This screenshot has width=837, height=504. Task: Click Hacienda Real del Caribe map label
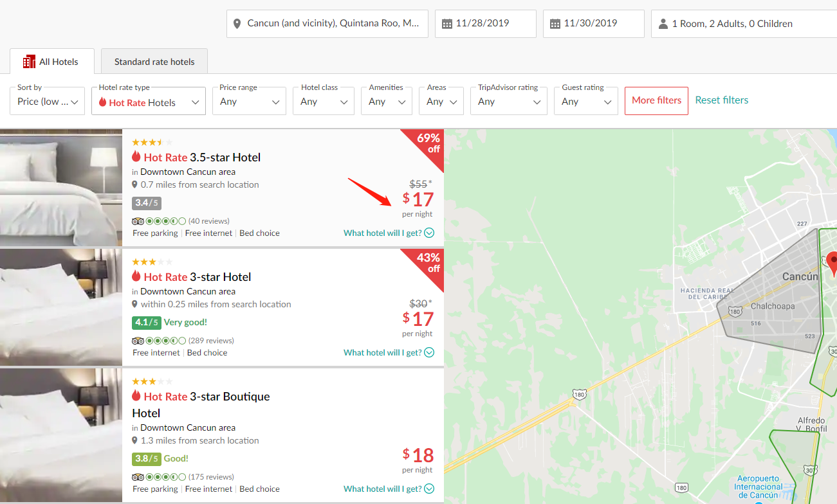click(x=707, y=294)
